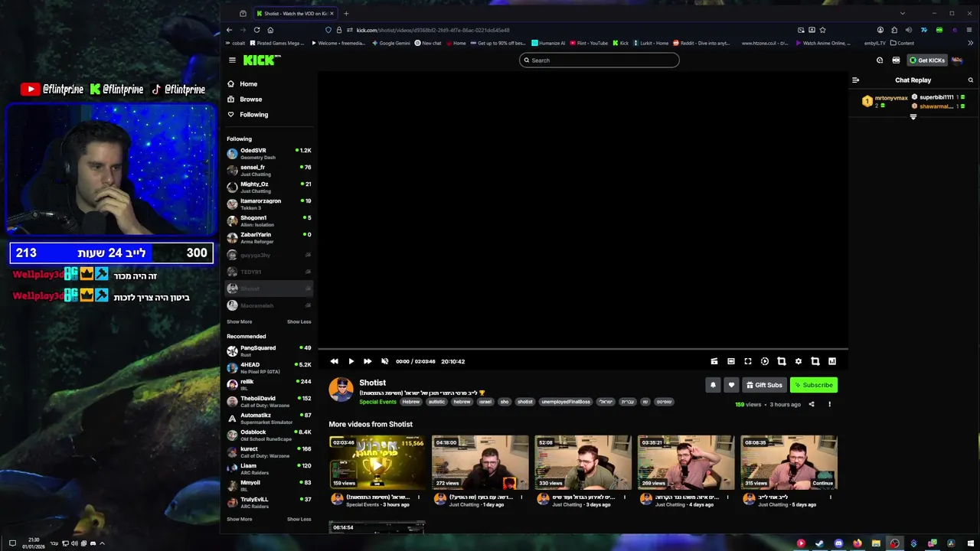Go to Home in the Kick sidebar
The image size is (980, 551).
[x=248, y=83]
